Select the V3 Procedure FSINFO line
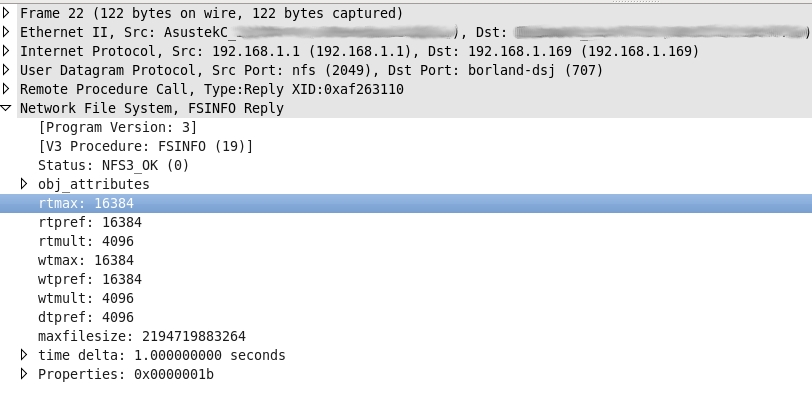This screenshot has height=403, width=812. point(145,146)
